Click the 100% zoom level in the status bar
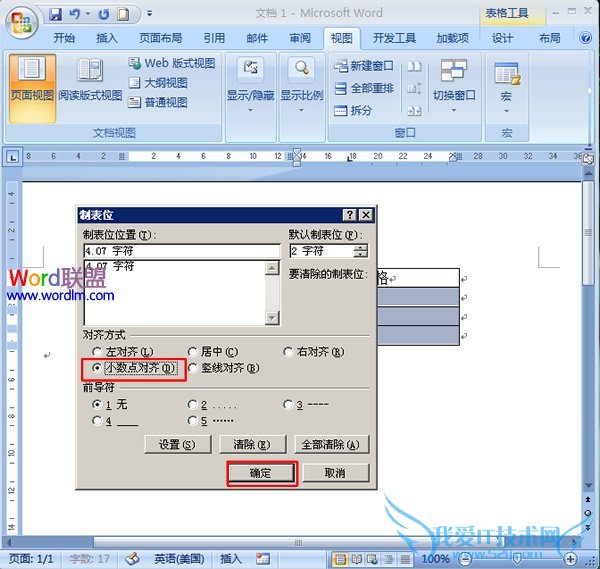 pyautogui.click(x=435, y=559)
